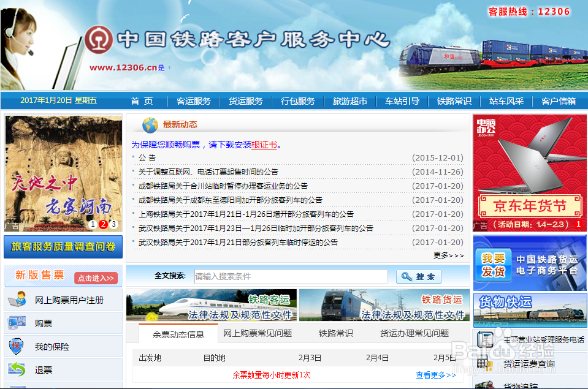The image size is (588, 389).
Task: Click the 根证书 download link
Action: point(264,145)
